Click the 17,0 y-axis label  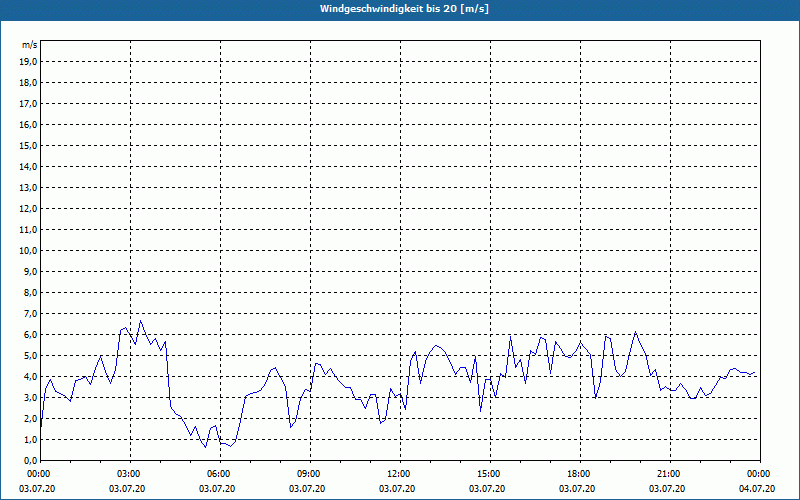28,104
